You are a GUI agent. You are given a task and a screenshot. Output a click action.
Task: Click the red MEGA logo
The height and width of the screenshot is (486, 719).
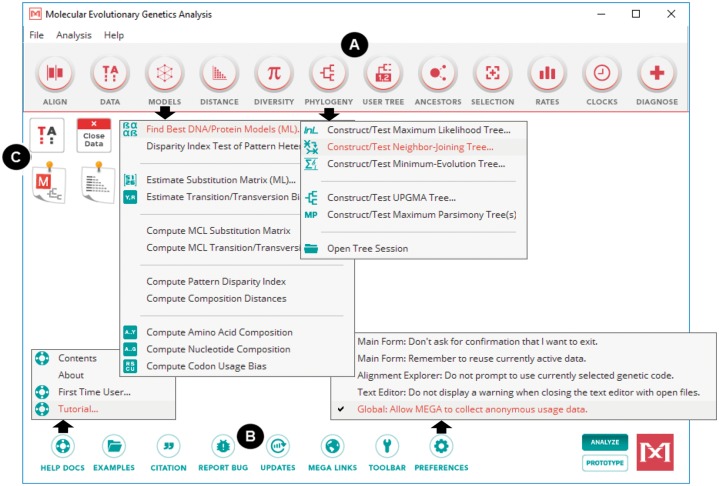pyautogui.click(x=655, y=453)
